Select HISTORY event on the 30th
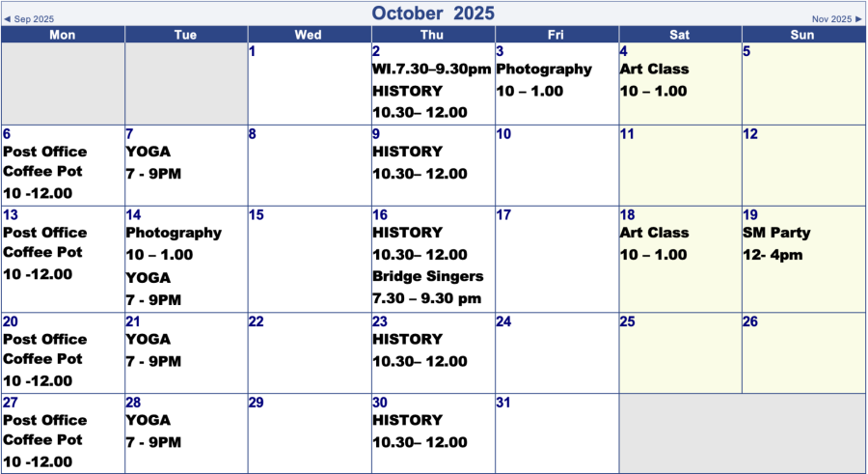Viewport: 868px width, 474px height. click(407, 420)
